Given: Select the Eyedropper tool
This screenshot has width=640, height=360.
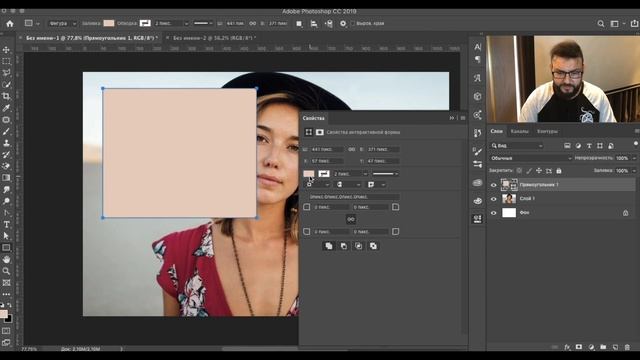Looking at the screenshot, I should 6,108.
